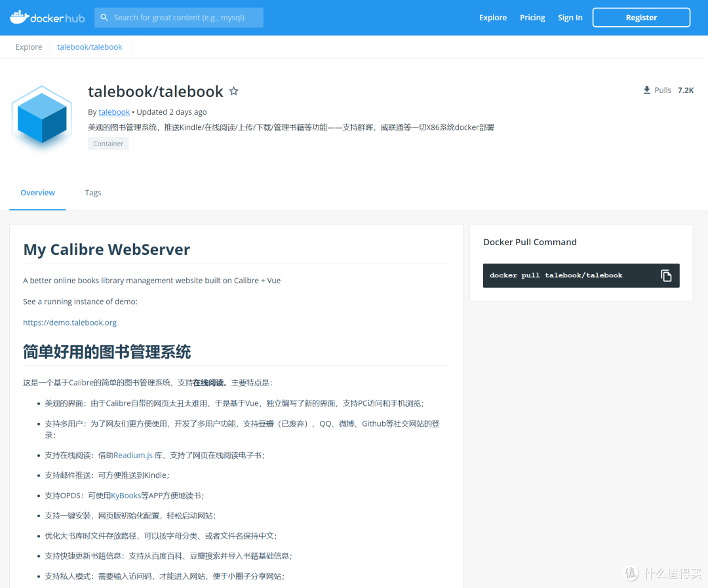Open the Sign In page

[570, 18]
